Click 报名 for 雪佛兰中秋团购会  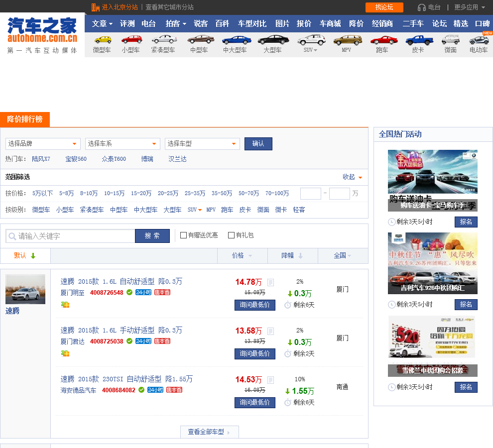[466, 387]
